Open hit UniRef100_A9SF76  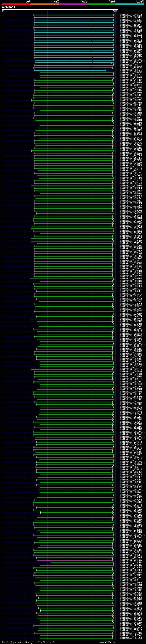click(x=131, y=65)
